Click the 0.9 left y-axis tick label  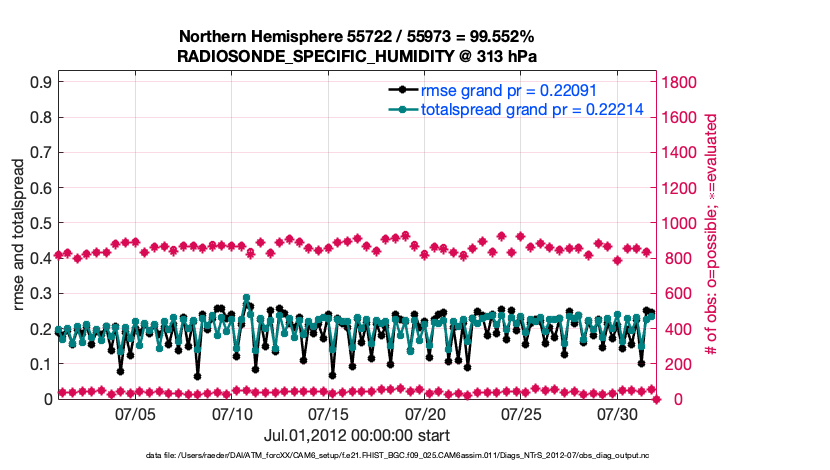pos(38,82)
